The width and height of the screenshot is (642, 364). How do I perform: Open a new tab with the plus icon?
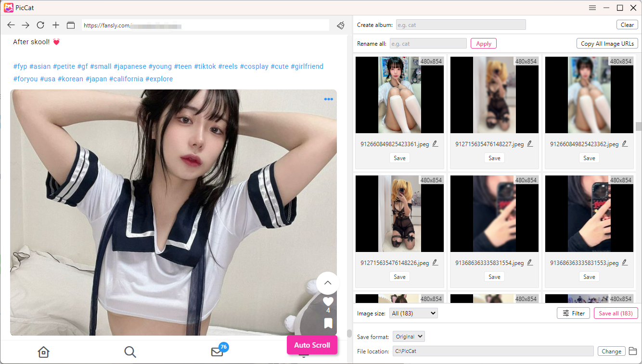pos(56,25)
